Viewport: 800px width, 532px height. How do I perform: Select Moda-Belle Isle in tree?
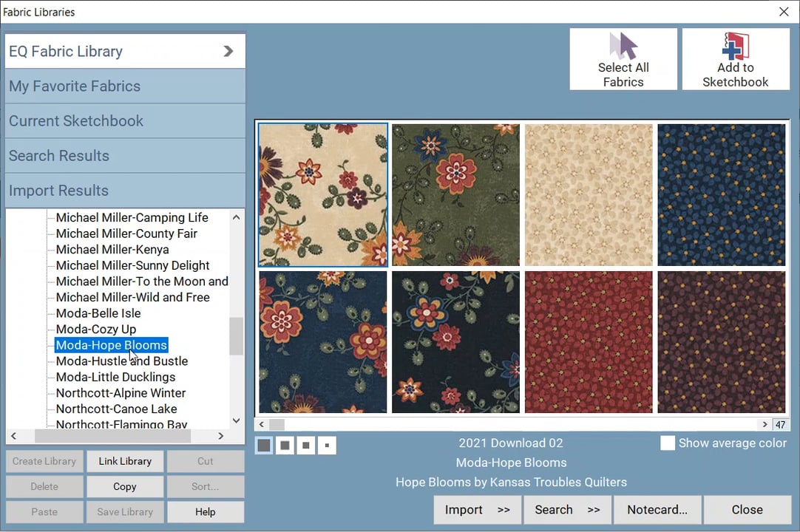point(98,313)
